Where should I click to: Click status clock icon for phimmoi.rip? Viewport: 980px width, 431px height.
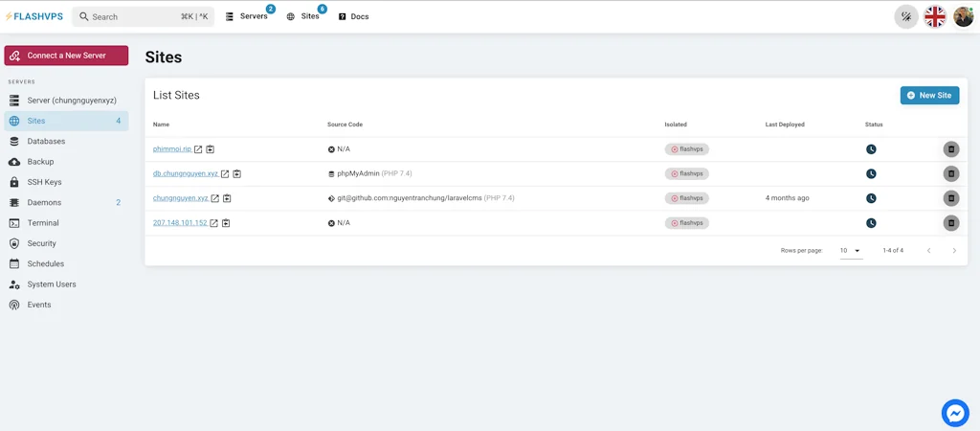click(x=871, y=149)
